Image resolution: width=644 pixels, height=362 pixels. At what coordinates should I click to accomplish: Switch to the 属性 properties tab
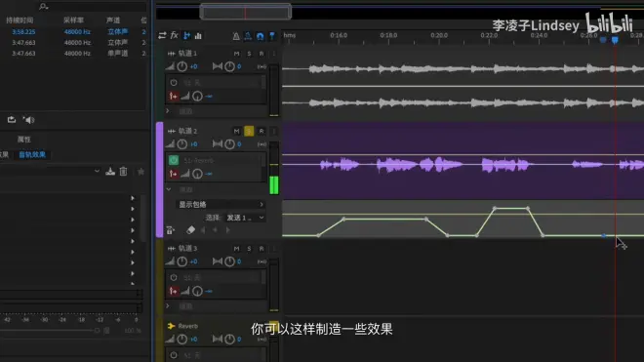tap(23, 140)
